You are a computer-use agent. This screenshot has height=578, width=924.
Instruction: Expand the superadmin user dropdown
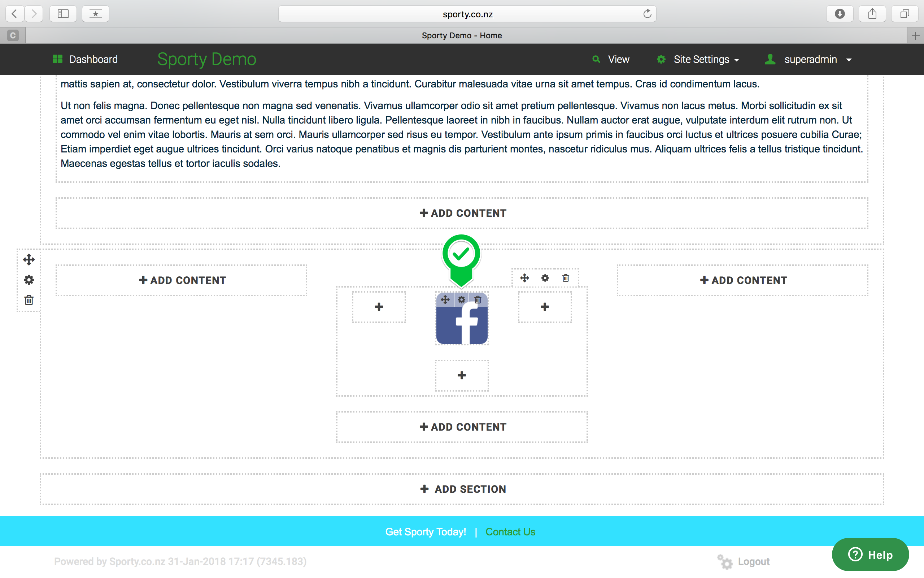[x=818, y=59]
